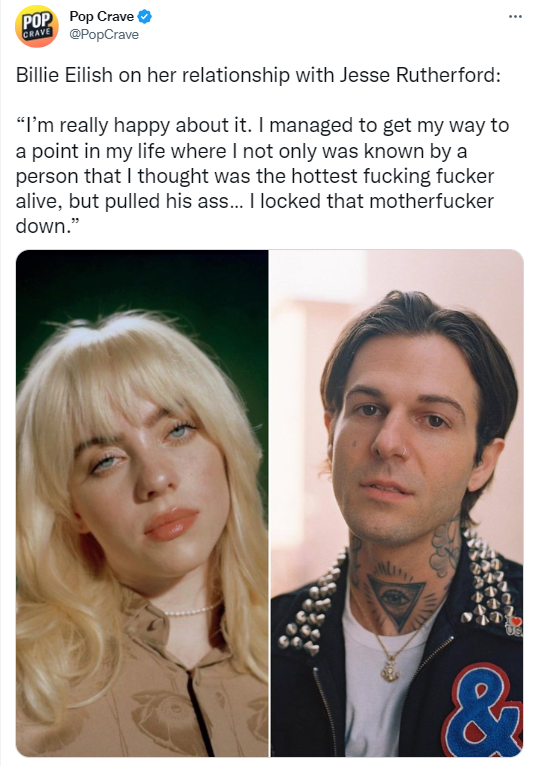This screenshot has height=766, width=536.
Task: Click the blue ampersand patch on jacket
Action: (x=482, y=711)
